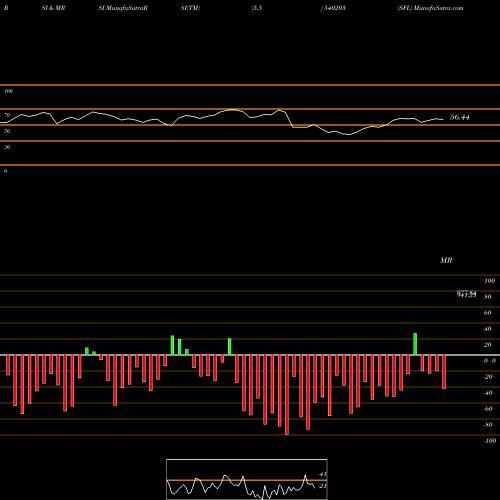Click the end point of the white RSI line
Viewport: 500px width, 500px height.
coord(443,119)
